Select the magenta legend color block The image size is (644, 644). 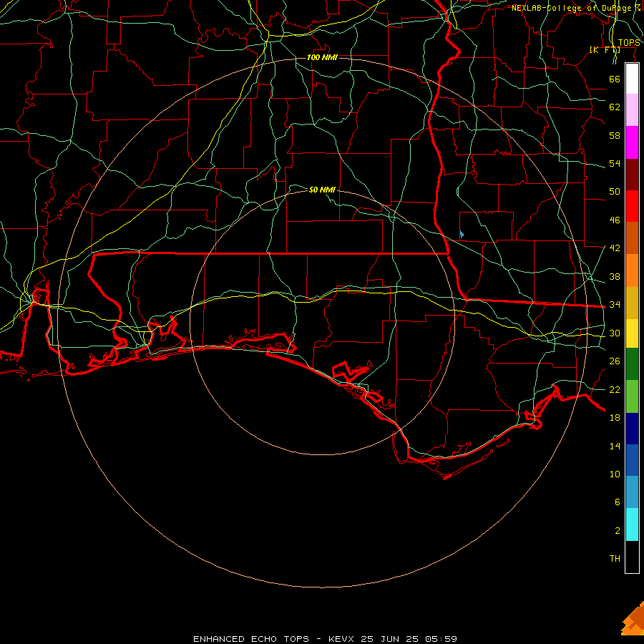click(632, 142)
